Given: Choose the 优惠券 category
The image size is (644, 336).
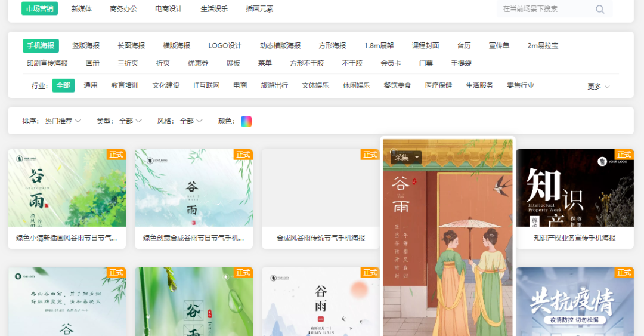Looking at the screenshot, I should [x=198, y=63].
